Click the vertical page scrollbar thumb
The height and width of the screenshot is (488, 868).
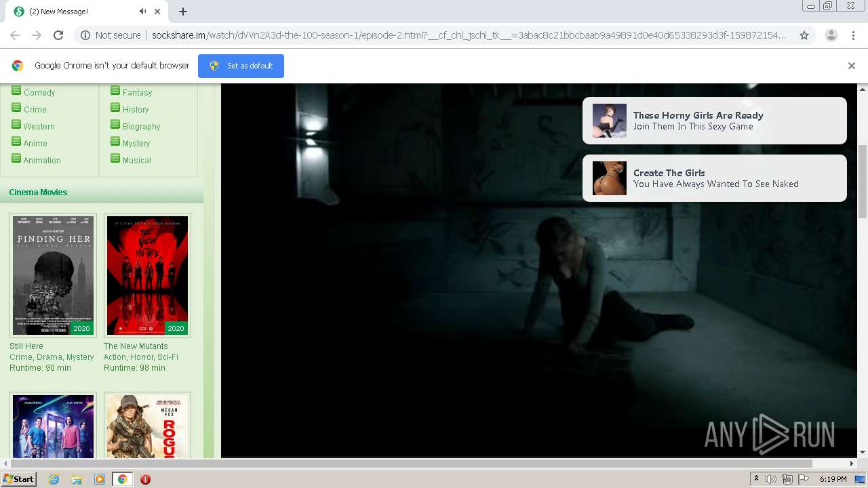863,182
